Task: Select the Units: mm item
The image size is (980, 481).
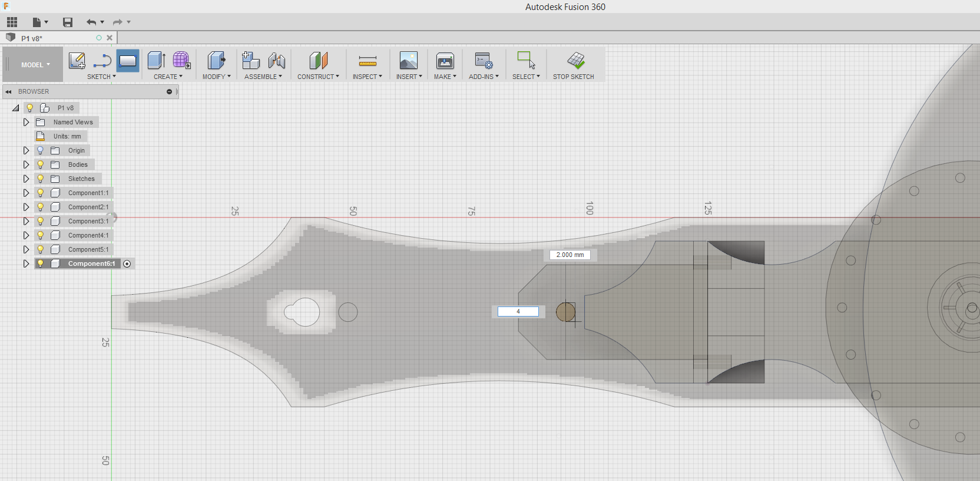Action: point(67,136)
